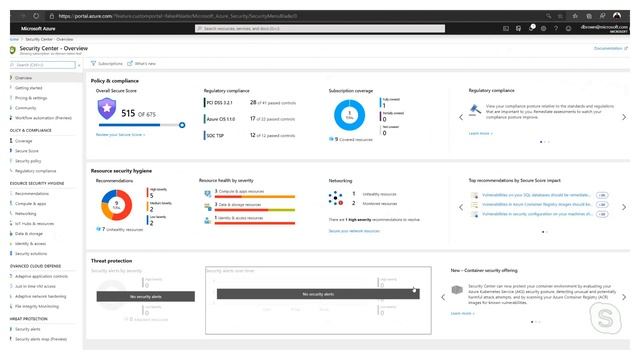Click the browser refresh icon

[x=36, y=16]
